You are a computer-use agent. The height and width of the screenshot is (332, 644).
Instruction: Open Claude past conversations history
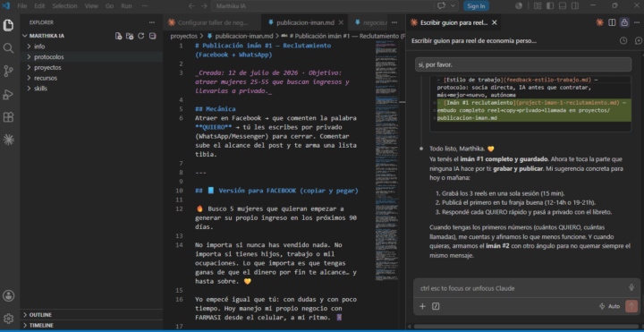[x=623, y=40]
